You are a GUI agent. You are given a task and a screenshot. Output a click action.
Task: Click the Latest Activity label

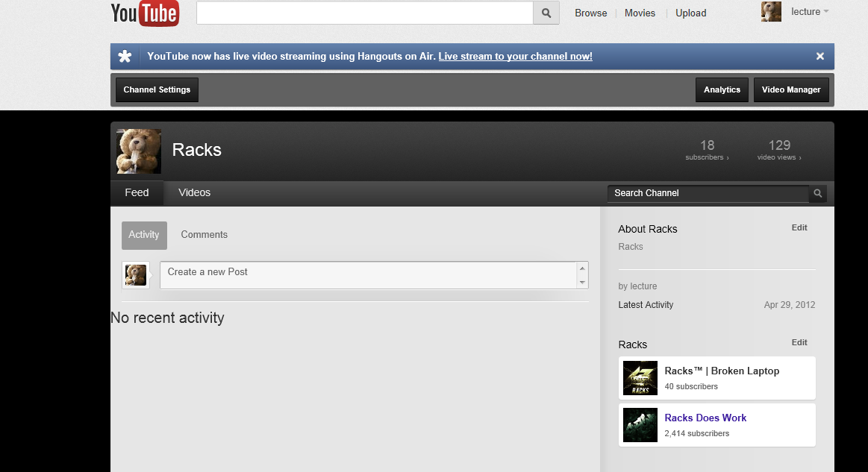click(646, 305)
